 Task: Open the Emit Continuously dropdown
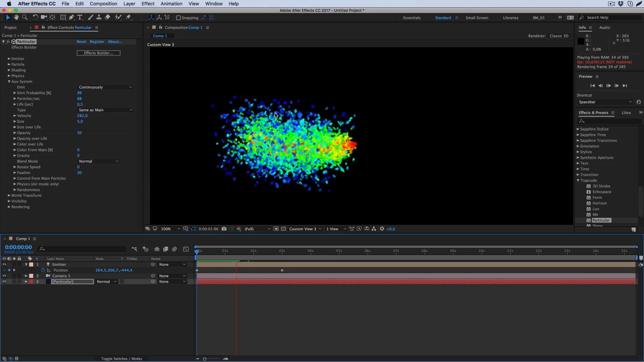pyautogui.click(x=105, y=87)
